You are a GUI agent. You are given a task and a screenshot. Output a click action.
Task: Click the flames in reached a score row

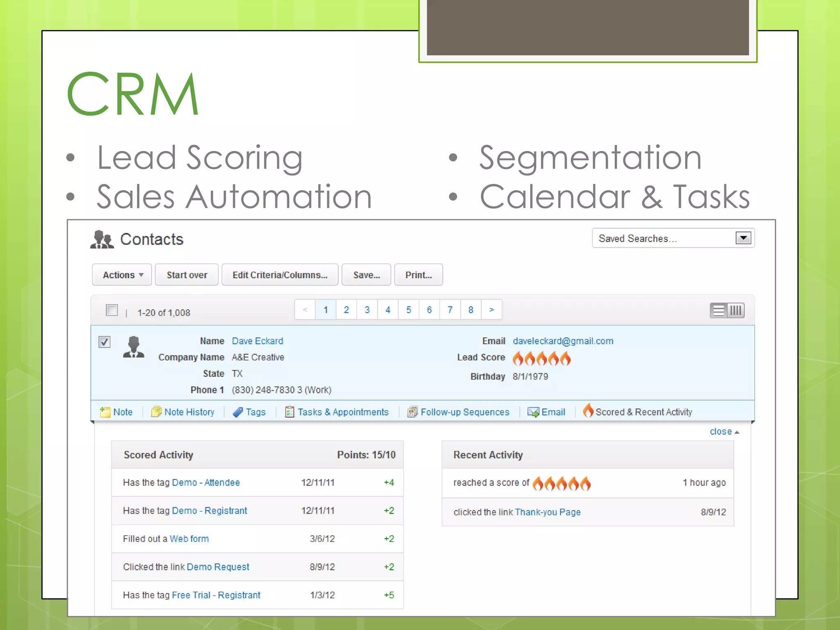(x=562, y=484)
